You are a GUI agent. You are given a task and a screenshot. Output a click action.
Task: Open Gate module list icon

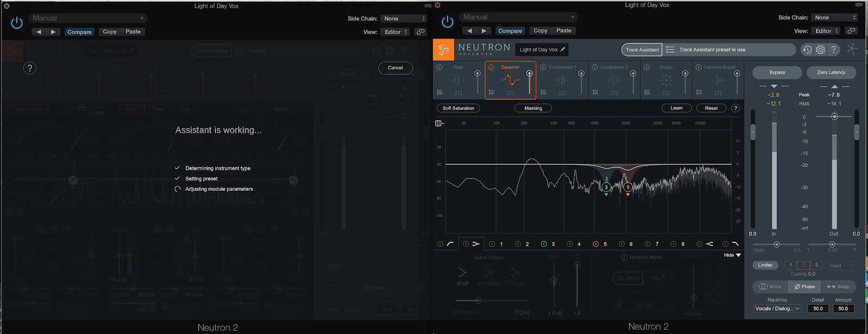(440, 92)
